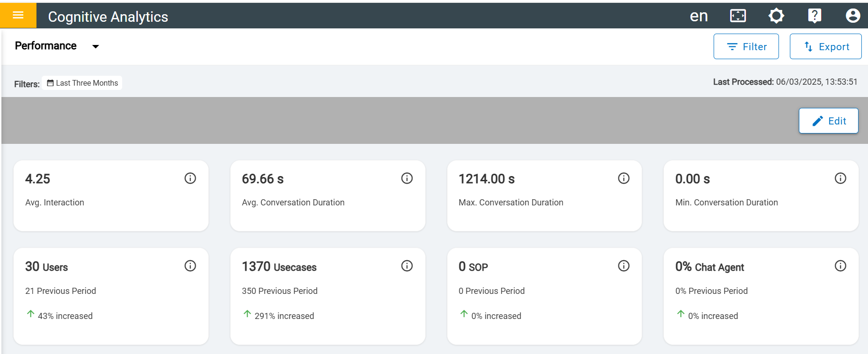The width and height of the screenshot is (868, 354).
Task: Click '0 Previous Period' in SOP card
Action: (x=492, y=291)
